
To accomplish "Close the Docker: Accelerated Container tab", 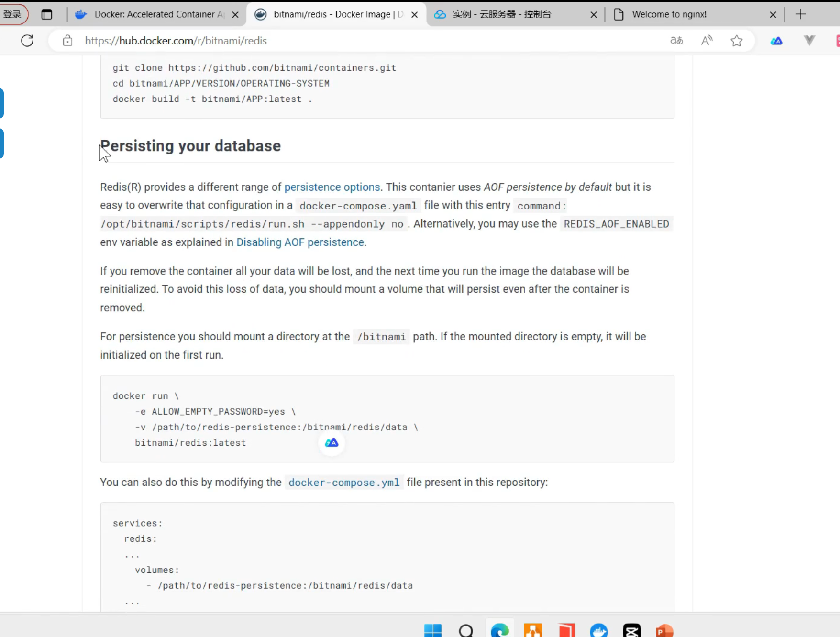I will pyautogui.click(x=235, y=15).
